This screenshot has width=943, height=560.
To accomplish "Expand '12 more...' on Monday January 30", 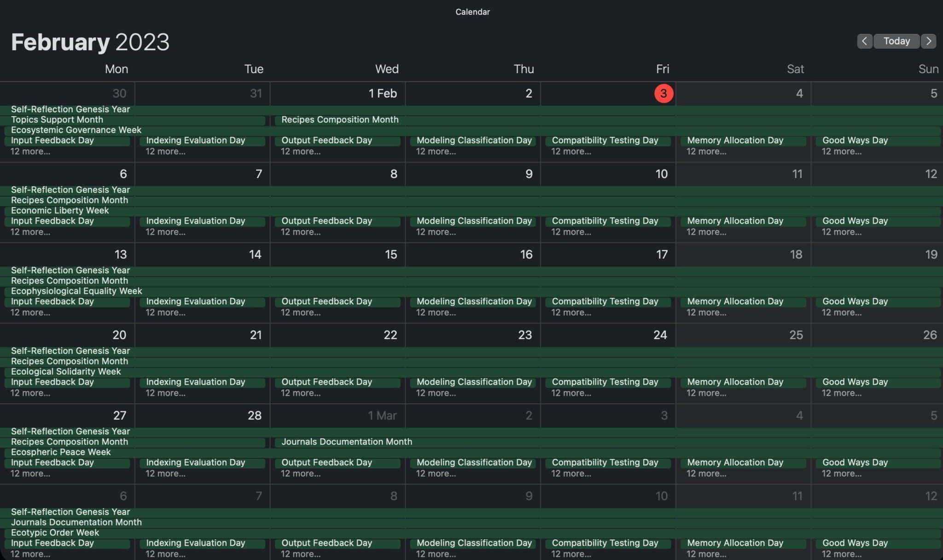I will [x=30, y=151].
